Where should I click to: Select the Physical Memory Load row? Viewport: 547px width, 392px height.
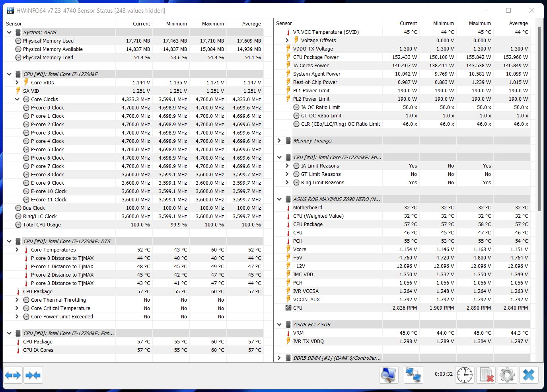133,58
